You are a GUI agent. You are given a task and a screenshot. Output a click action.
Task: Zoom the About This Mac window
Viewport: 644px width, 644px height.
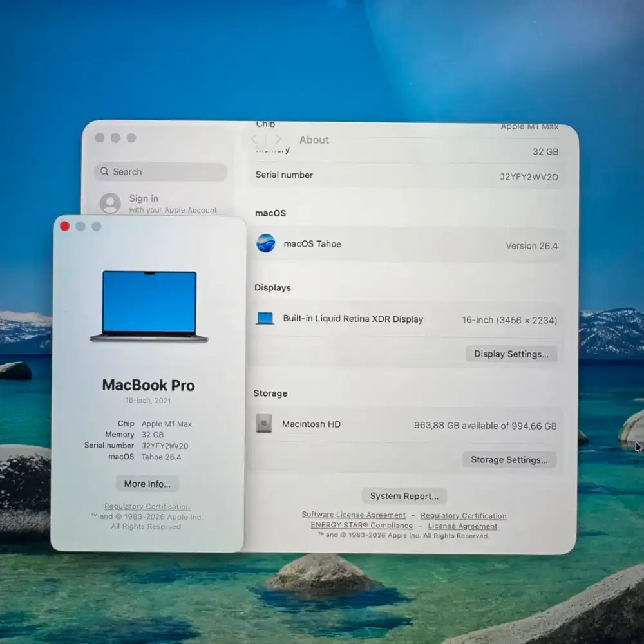point(97,226)
